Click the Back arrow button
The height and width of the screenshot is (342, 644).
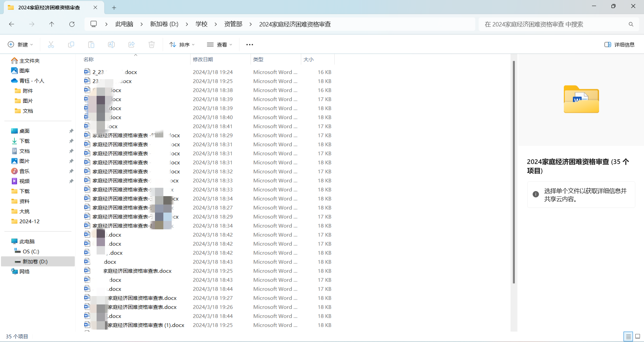point(12,24)
